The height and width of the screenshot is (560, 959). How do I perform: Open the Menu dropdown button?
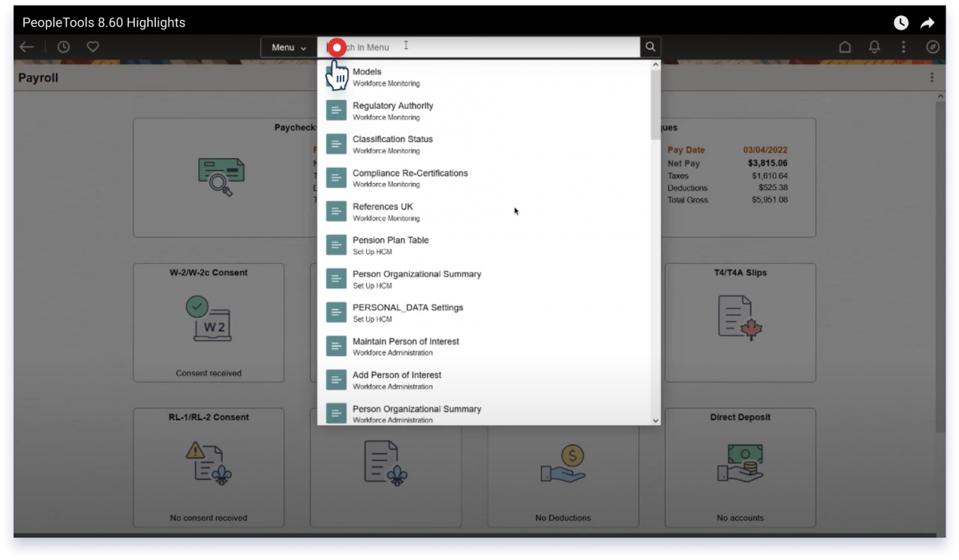(x=288, y=47)
